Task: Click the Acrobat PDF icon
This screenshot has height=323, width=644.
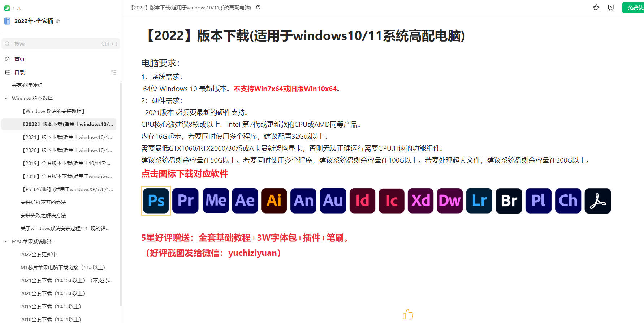Action: tap(598, 201)
